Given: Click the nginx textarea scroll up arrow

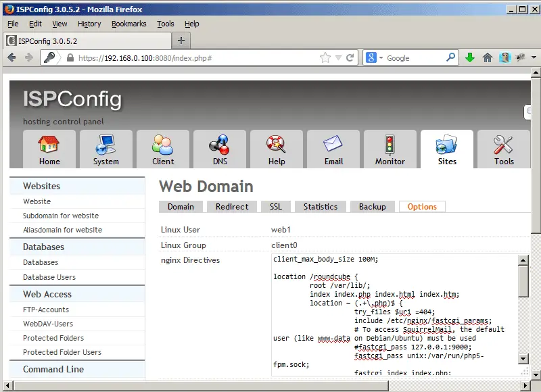Looking at the screenshot, I should click(523, 260).
